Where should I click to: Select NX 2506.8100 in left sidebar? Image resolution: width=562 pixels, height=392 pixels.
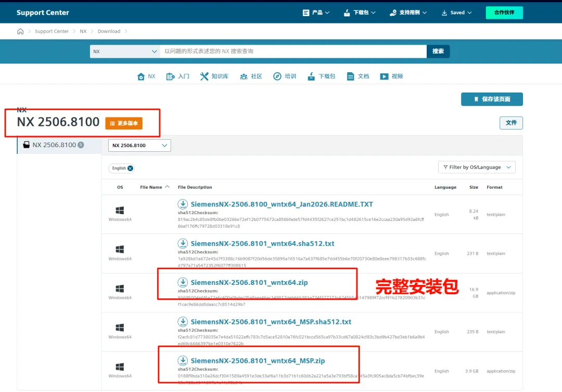[59, 145]
